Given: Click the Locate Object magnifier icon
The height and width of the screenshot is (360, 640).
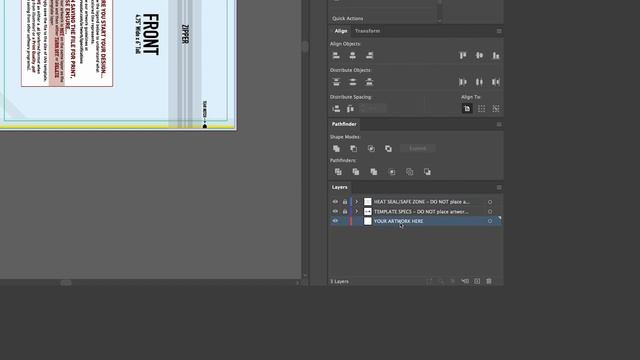Looking at the screenshot, I should pos(441,281).
